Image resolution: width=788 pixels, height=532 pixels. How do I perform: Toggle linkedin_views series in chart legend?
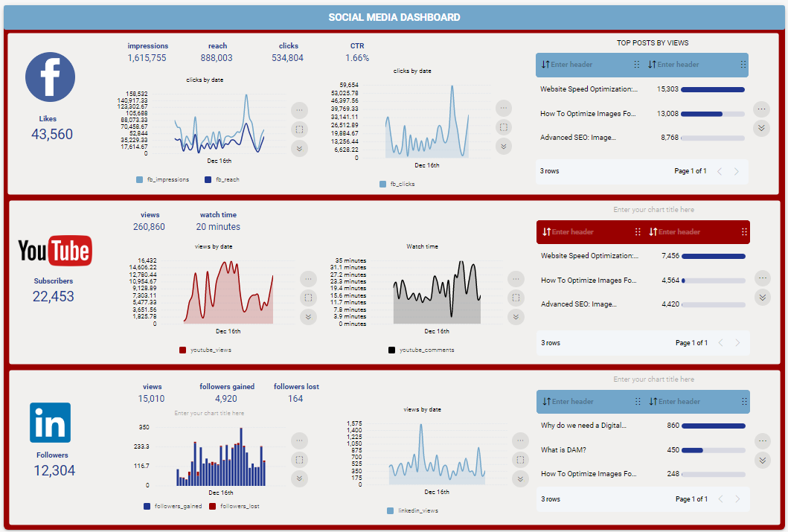point(412,510)
